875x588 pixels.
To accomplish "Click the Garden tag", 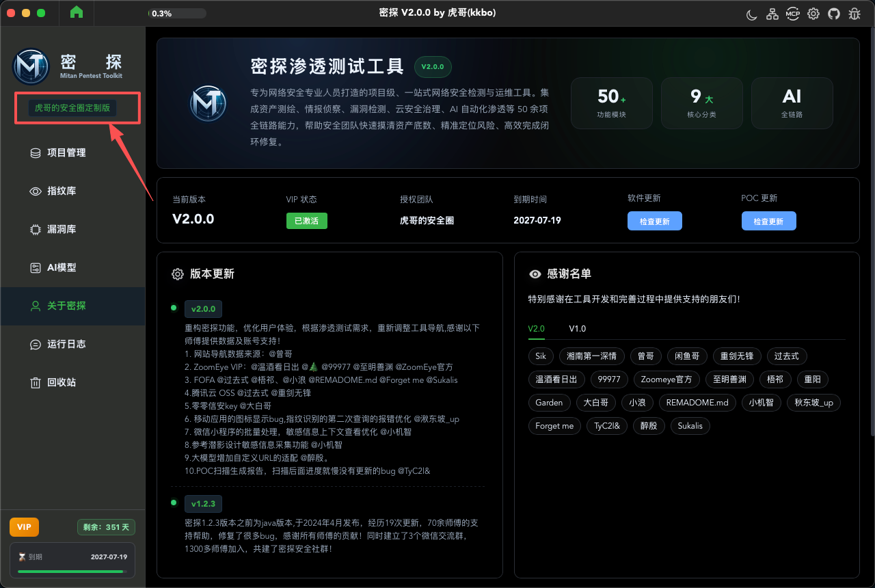I will tap(549, 403).
